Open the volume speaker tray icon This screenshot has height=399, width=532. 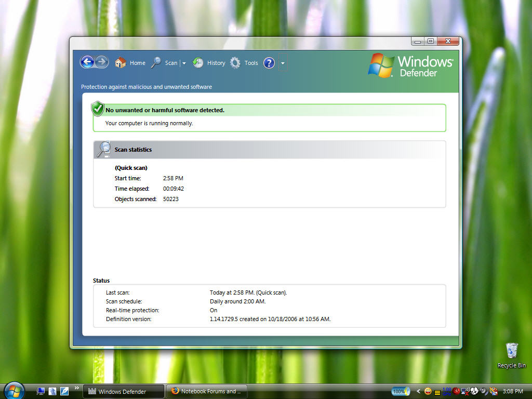tap(484, 392)
